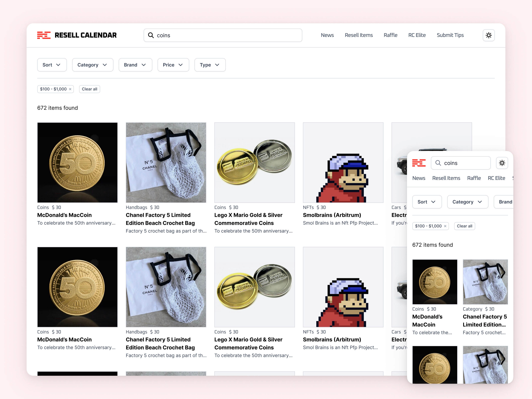Open the Smolbrains (Arbitrum) NFT image
532x399 pixels.
click(343, 163)
